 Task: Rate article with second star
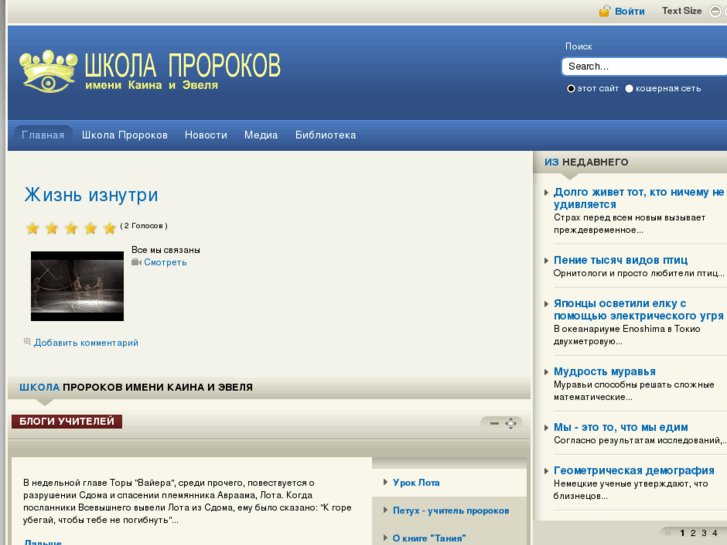(x=52, y=228)
